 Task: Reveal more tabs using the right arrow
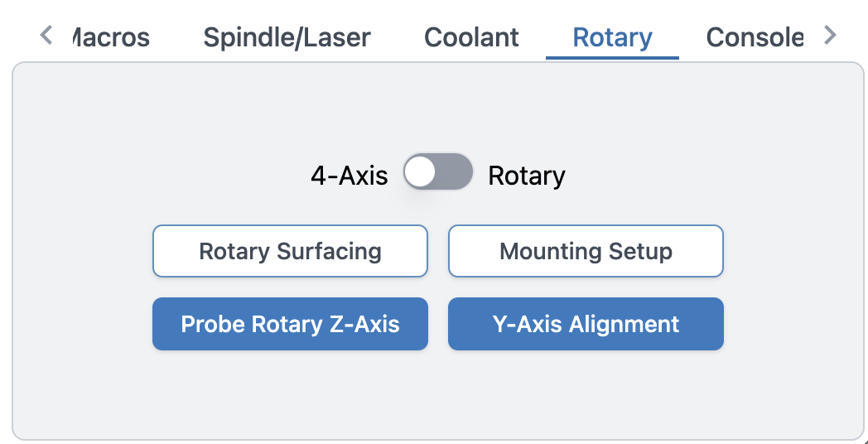point(830,35)
